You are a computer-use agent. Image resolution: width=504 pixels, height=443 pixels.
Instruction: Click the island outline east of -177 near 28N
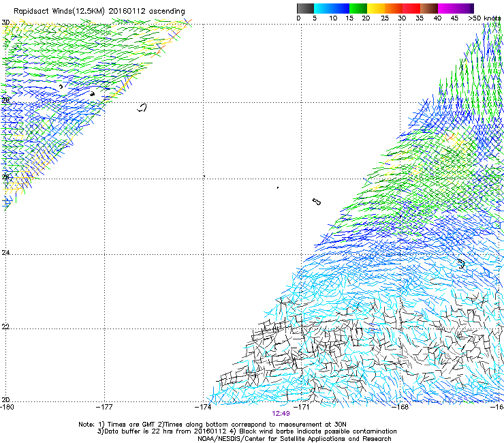(142, 108)
